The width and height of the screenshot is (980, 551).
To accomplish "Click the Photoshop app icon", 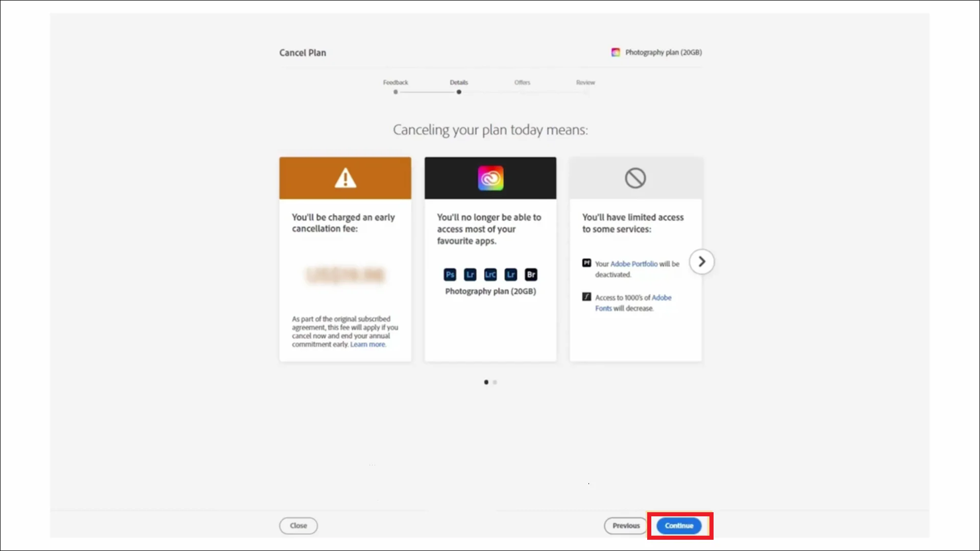I will [x=450, y=274].
